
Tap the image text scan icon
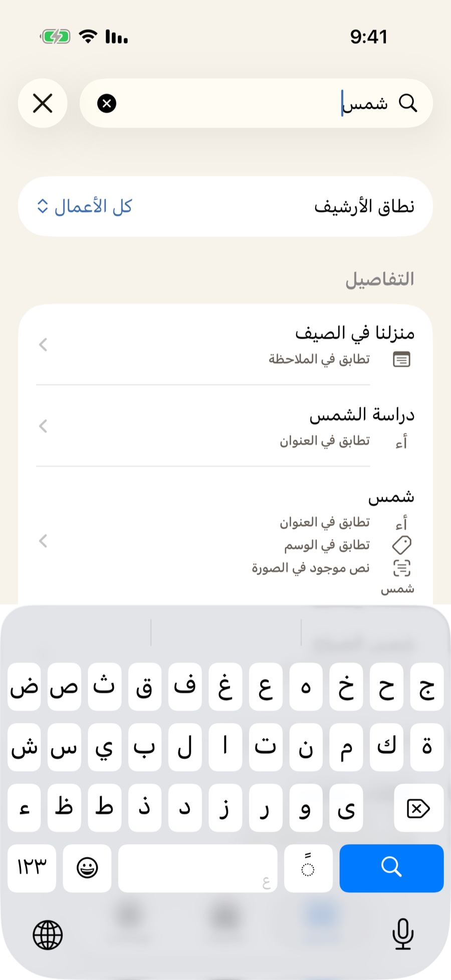[401, 568]
